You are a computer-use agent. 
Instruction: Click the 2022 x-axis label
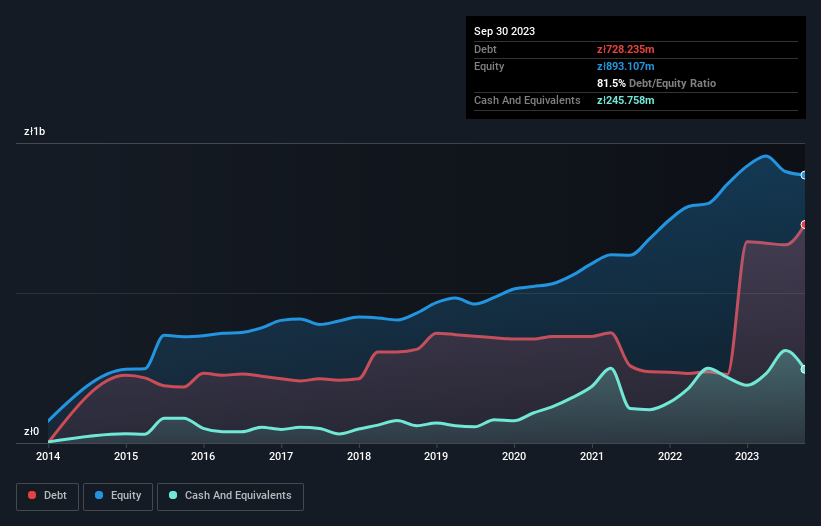click(670, 456)
